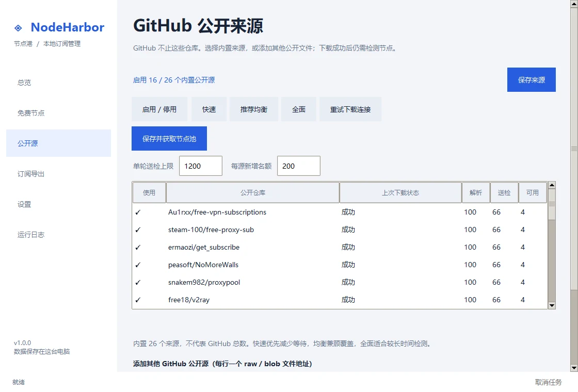Image resolution: width=578 pixels, height=392 pixels.
Task: Toggle checkmark for Au1rxx/free-vpn-subscriptions
Action: click(x=138, y=212)
